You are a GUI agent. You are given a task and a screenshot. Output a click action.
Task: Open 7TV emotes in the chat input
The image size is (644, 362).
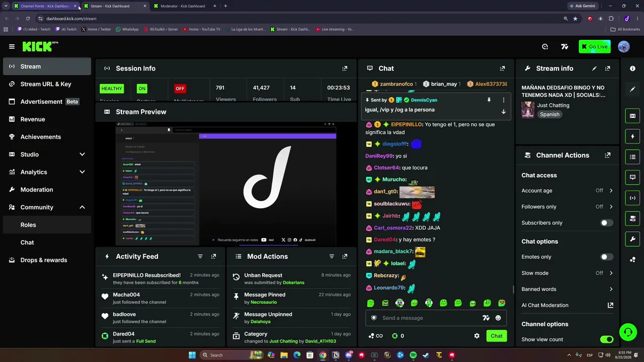coord(486,318)
